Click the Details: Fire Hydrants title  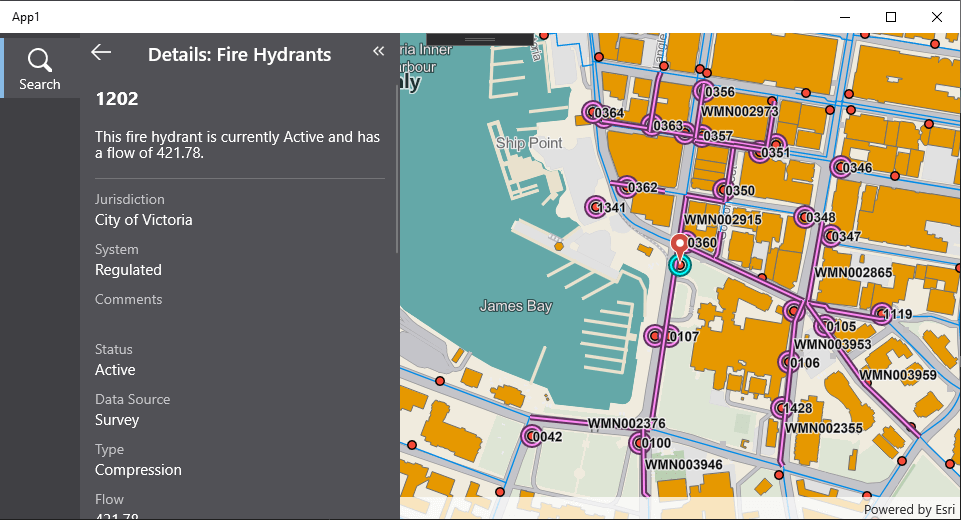(x=239, y=54)
